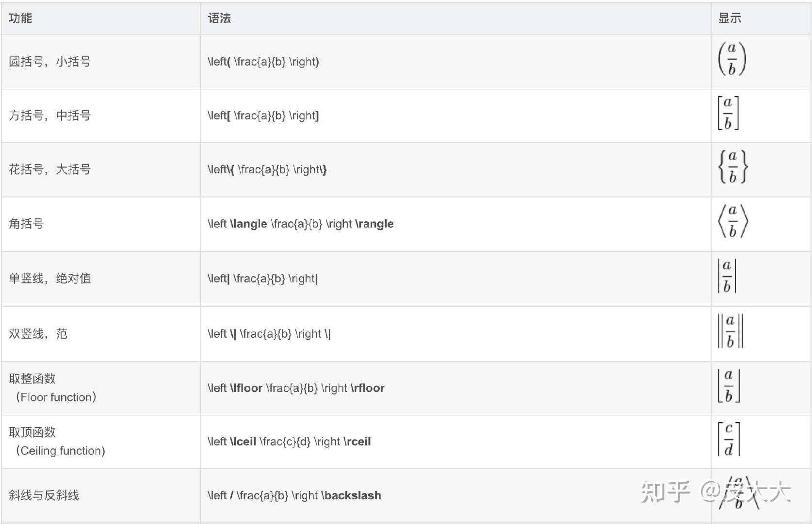
Task: Select the angle bracket fraction rendering
Action: tap(733, 221)
